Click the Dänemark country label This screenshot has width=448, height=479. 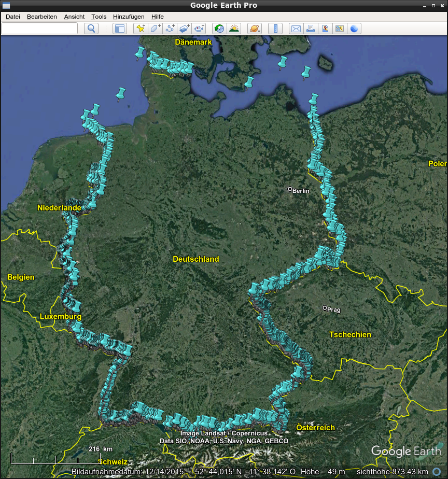tap(193, 42)
